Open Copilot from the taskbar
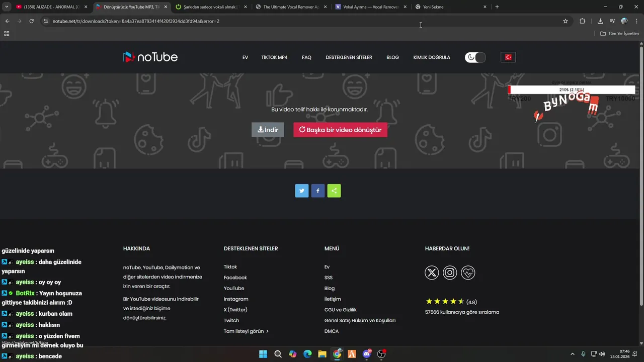The image size is (644, 362). pyautogui.click(x=293, y=354)
